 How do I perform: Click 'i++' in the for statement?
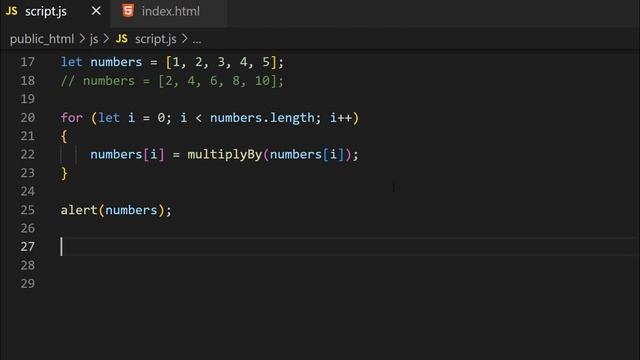[x=341, y=118]
